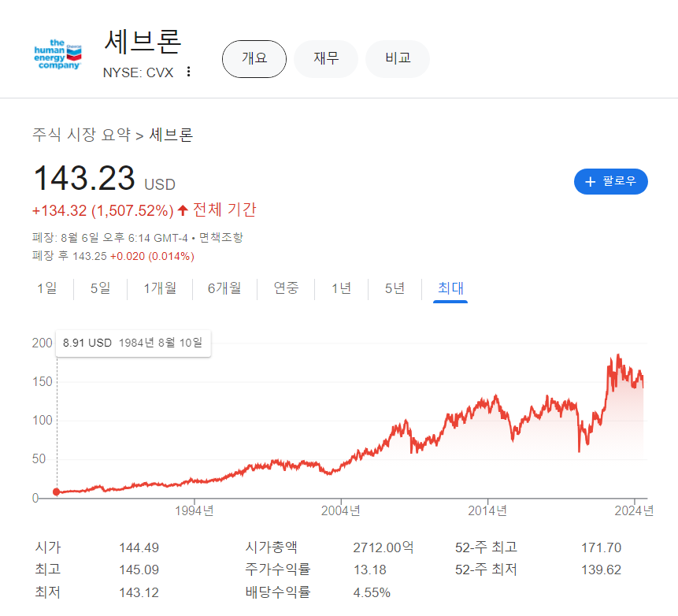Image resolution: width=678 pixels, height=616 pixels.
Task: Click the NYSE: CVX ticker text
Action: (x=138, y=72)
